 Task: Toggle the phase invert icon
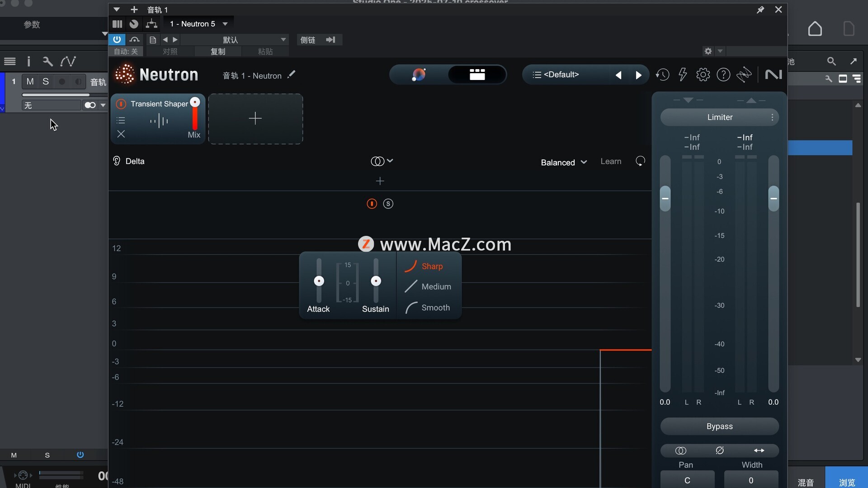click(720, 450)
